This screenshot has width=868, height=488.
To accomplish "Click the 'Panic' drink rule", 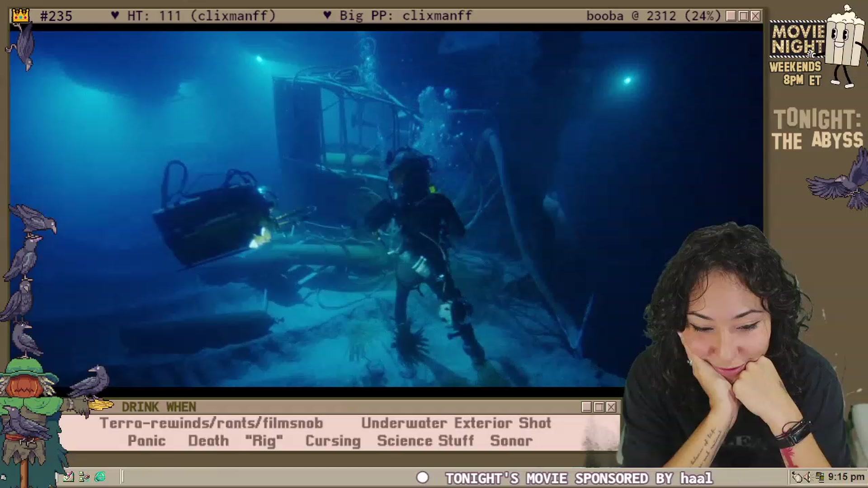I will coord(146,441).
